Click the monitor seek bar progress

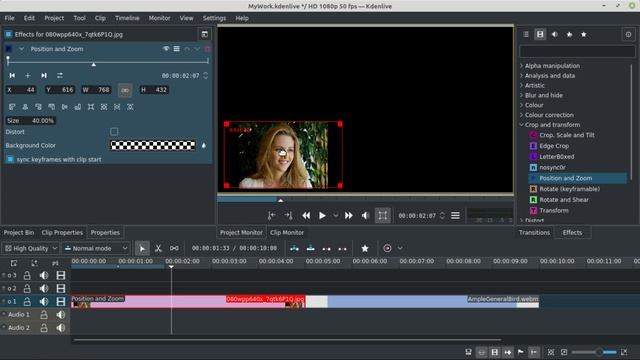coord(365,200)
